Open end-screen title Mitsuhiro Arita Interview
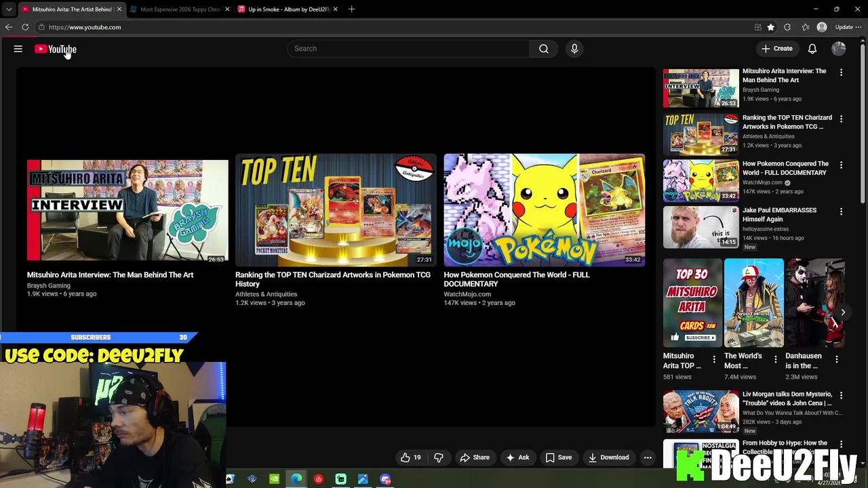 point(110,275)
